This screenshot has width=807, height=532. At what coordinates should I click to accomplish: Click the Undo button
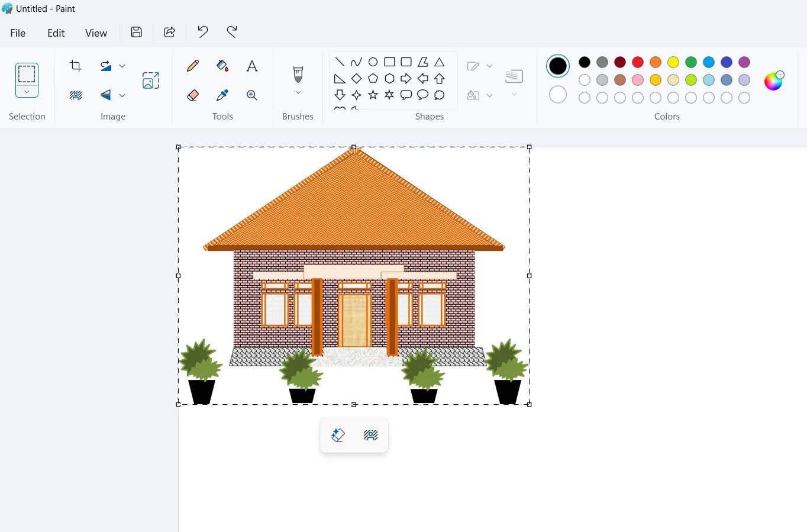tap(202, 32)
